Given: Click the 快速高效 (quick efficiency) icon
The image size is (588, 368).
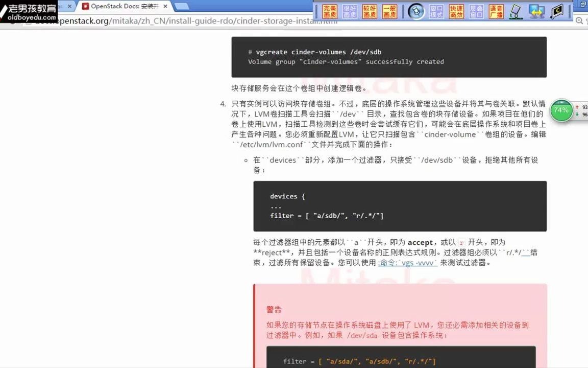Looking at the screenshot, I should click(455, 11).
